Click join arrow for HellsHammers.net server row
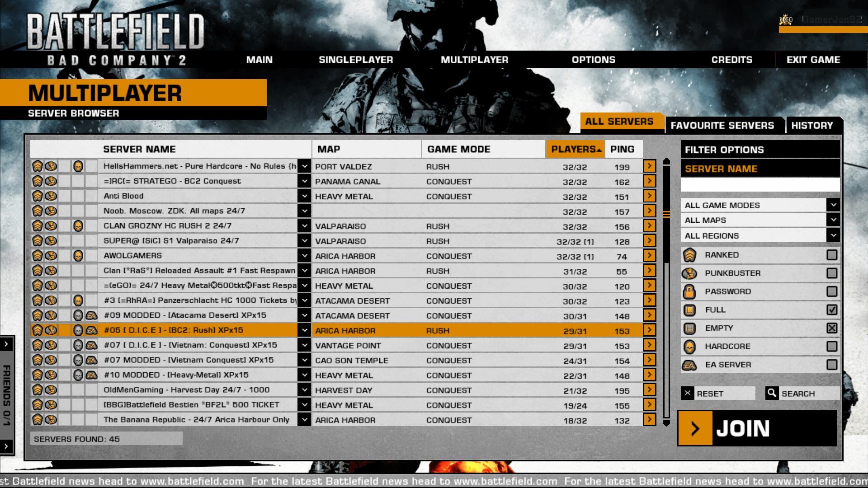Viewport: 868px width, 488px height. tap(650, 166)
